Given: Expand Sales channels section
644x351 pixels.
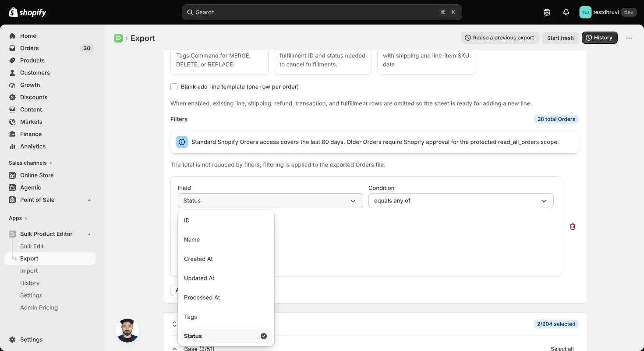Looking at the screenshot, I should [30, 163].
